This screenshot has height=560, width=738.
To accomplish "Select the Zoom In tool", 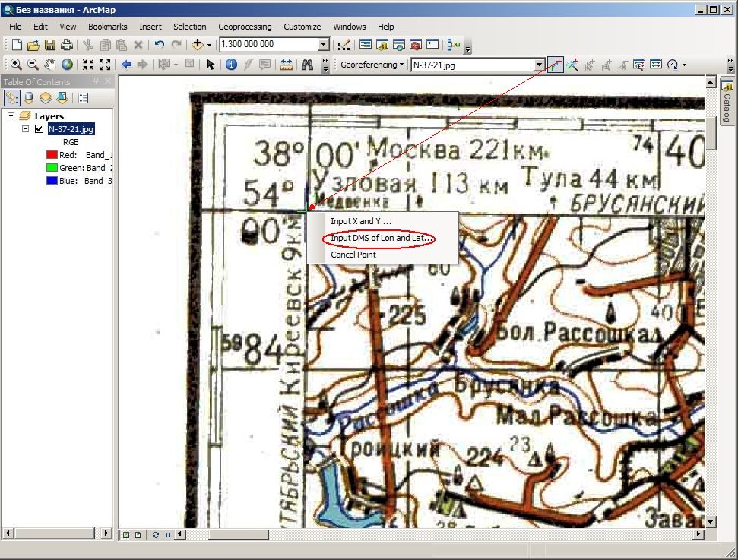I will 15,65.
